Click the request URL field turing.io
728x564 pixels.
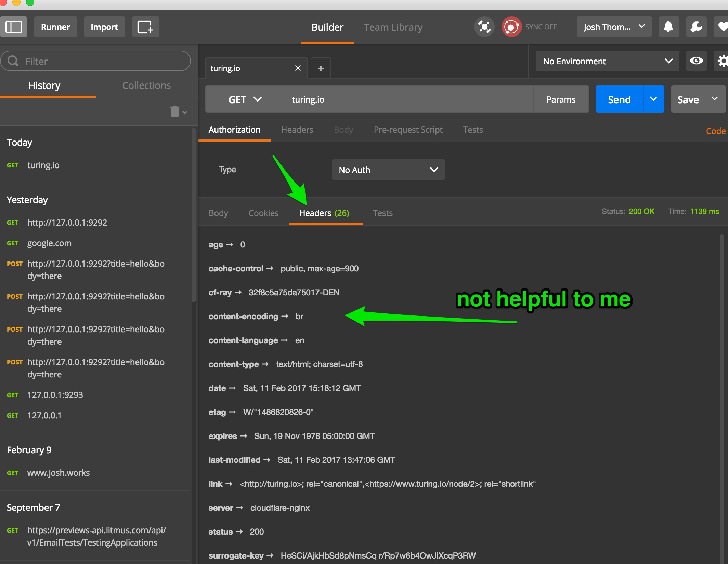[409, 99]
